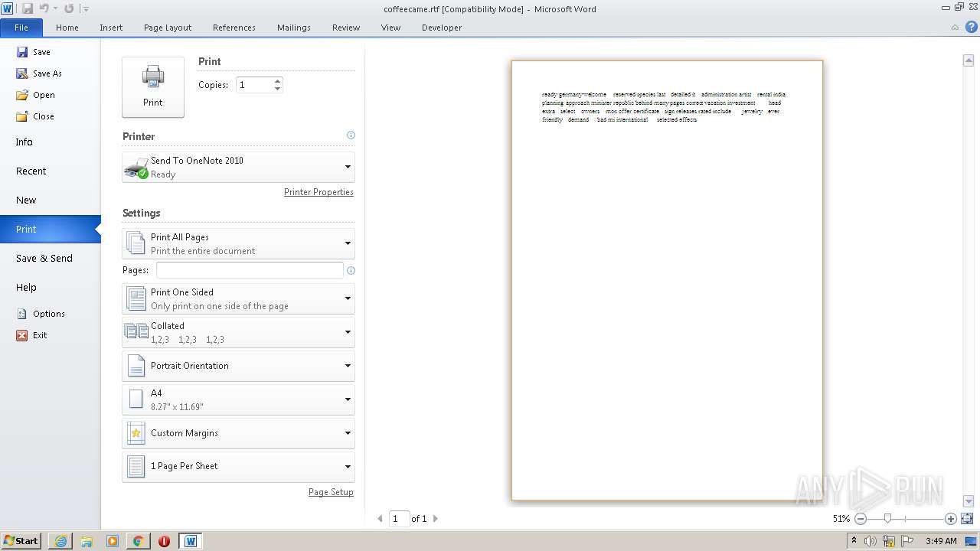The width and height of the screenshot is (980, 551).
Task: Click the volume icon in system tray
Action: tap(870, 541)
